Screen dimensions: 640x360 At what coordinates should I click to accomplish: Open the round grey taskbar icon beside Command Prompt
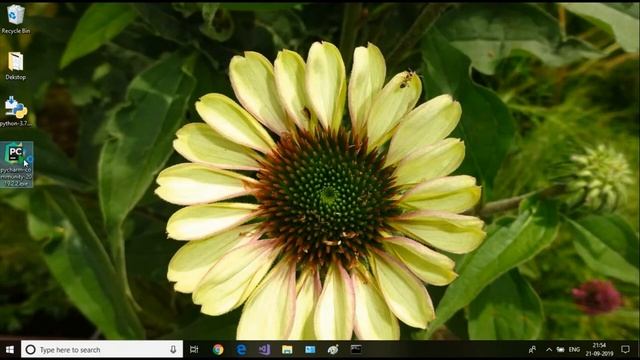click(x=333, y=349)
